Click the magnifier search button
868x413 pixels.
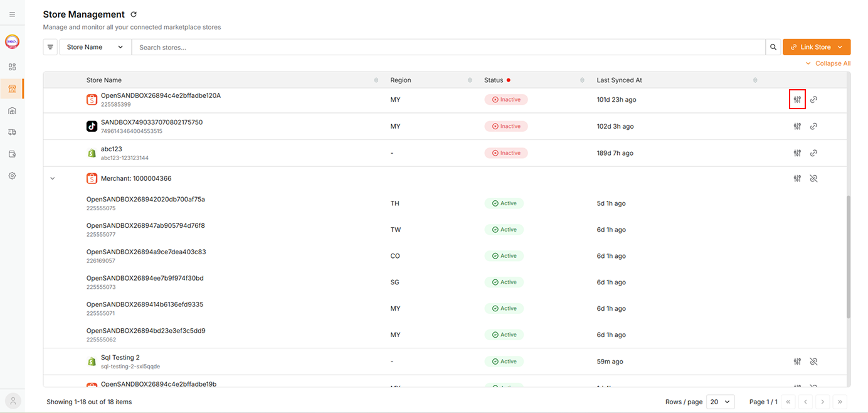(x=773, y=47)
